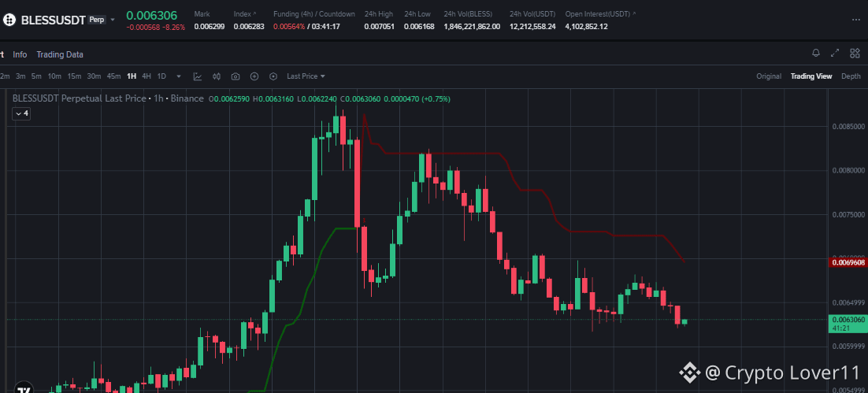This screenshot has width=868, height=393.
Task: Expand more timeframes dropdown arrow
Action: [x=178, y=76]
